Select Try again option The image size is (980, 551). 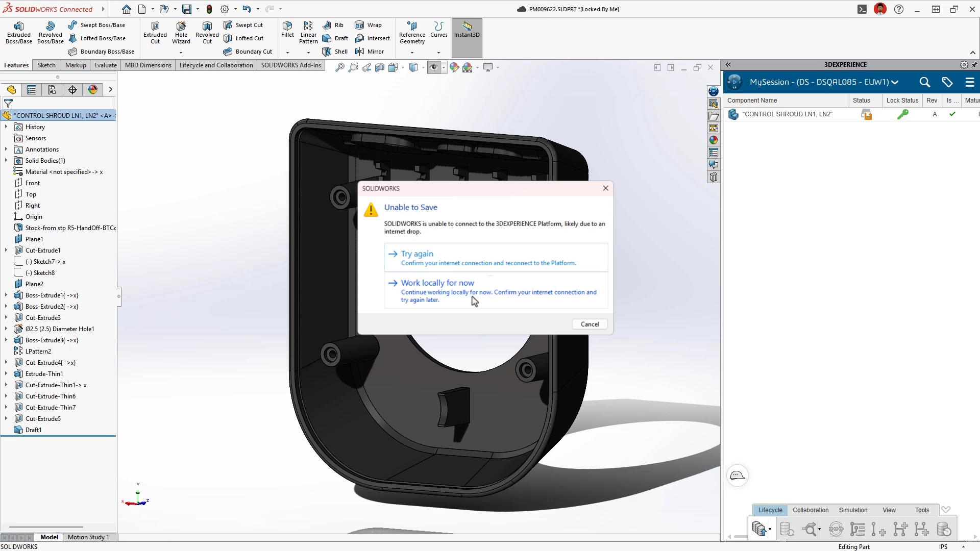coord(417,254)
